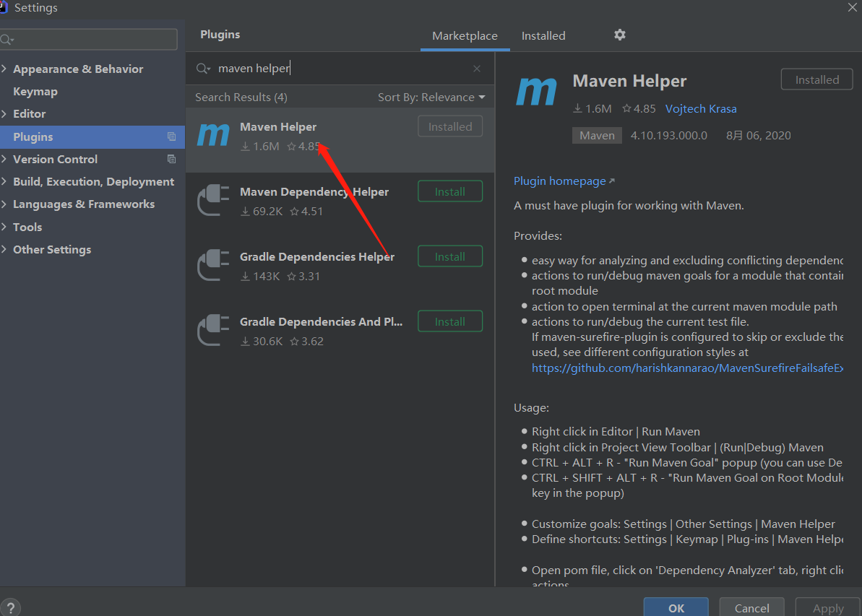Open the Plugin homepage link
This screenshot has width=862, height=616.
tap(564, 181)
